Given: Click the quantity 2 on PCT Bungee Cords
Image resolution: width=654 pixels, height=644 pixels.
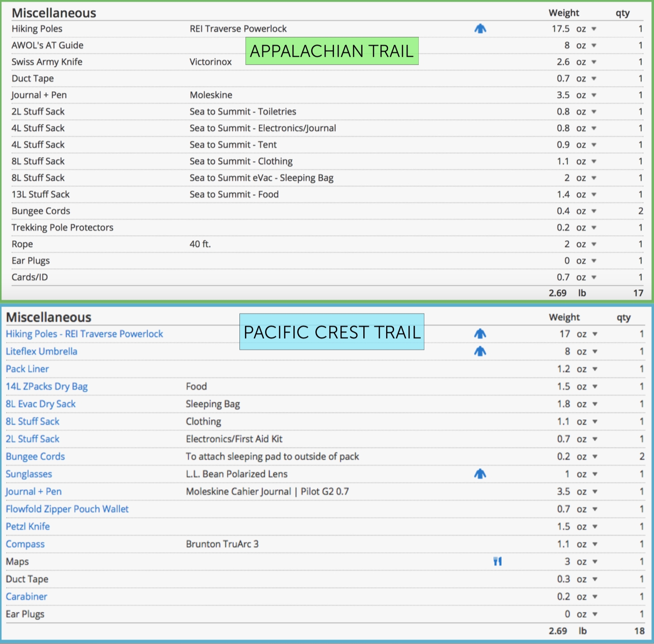Looking at the screenshot, I should click(642, 457).
